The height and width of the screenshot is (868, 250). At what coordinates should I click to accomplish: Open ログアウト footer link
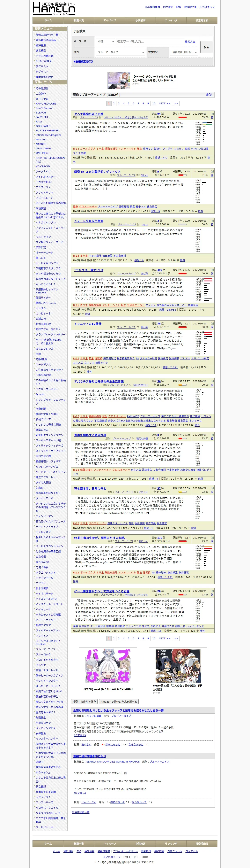click(191, 851)
